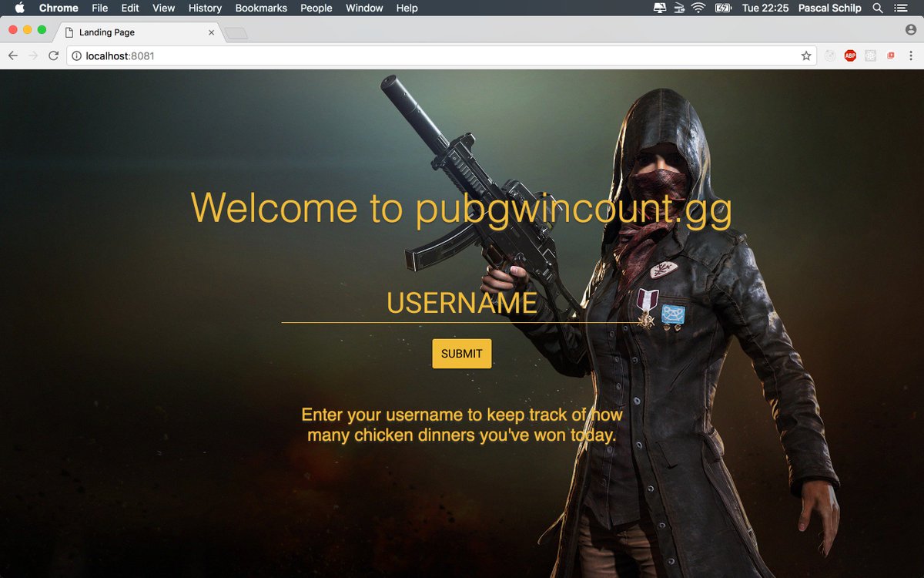Viewport: 924px width, 578px height.
Task: Click the USERNAME input field
Action: click(460, 303)
